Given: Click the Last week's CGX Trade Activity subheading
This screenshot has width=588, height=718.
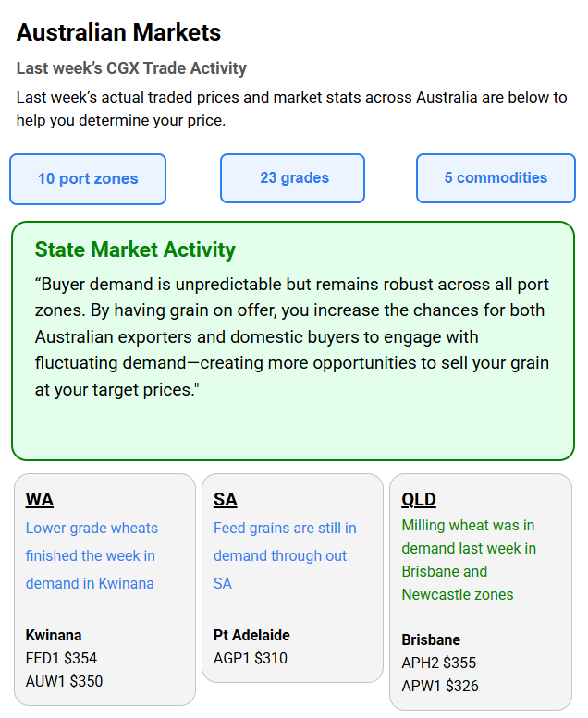Looking at the screenshot, I should tap(132, 68).
